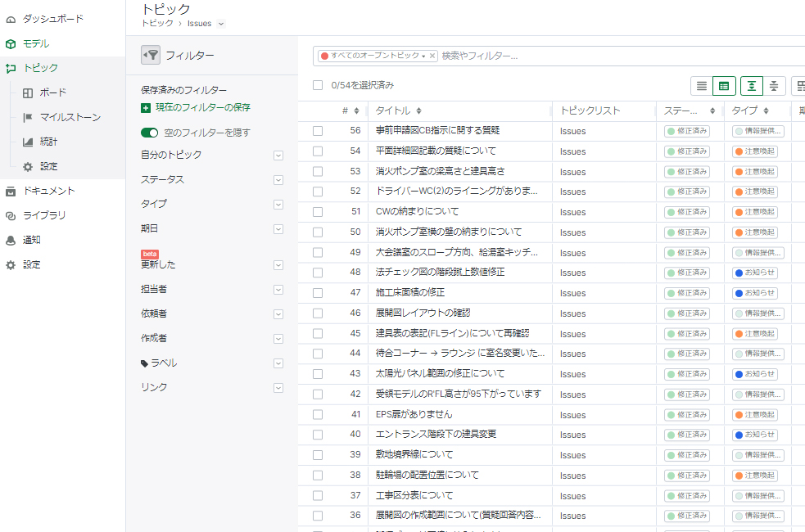
Task: Expand the ステータス filter section
Action: [278, 179]
